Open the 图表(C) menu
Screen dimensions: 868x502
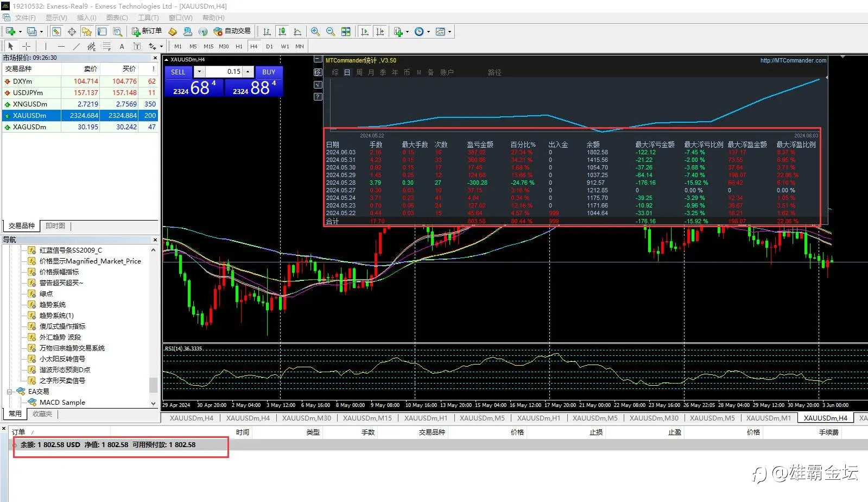117,17
